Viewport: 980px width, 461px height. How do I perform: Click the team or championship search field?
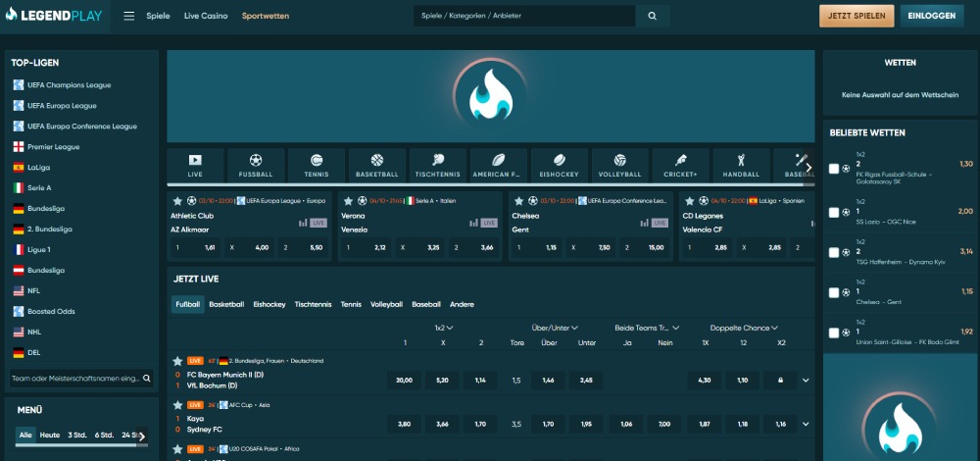(x=74, y=378)
